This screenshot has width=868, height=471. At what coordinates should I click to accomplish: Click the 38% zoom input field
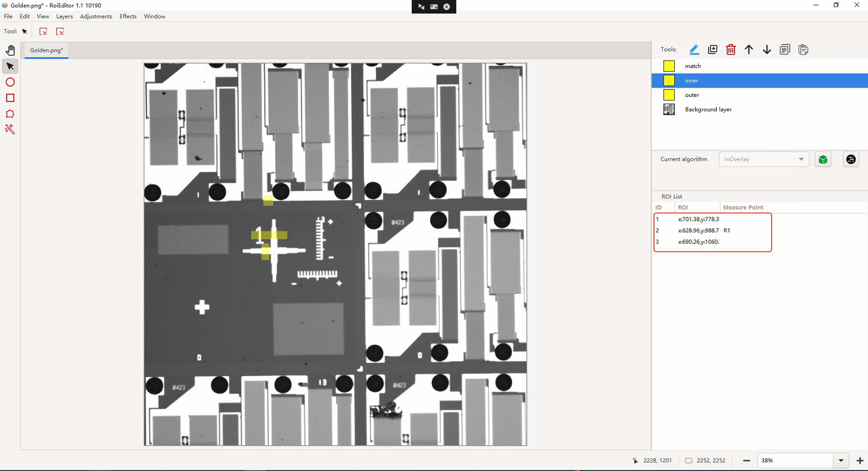click(795, 461)
